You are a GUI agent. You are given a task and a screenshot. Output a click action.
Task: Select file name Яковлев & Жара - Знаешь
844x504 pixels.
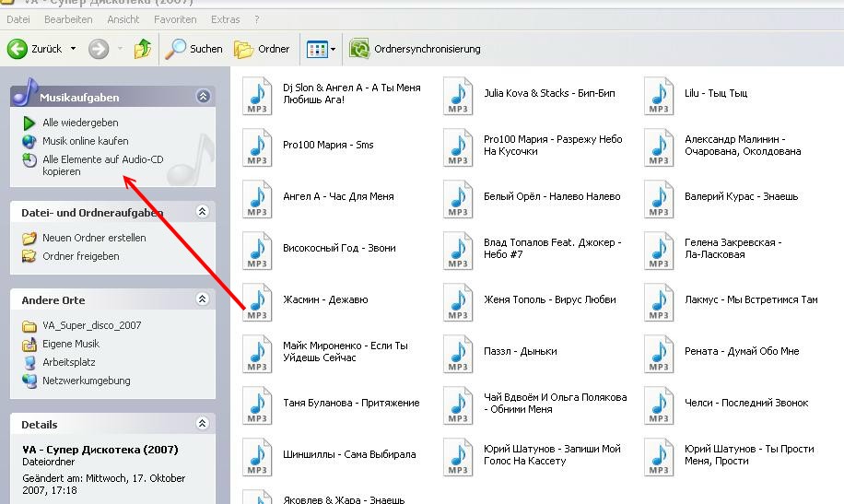click(344, 499)
